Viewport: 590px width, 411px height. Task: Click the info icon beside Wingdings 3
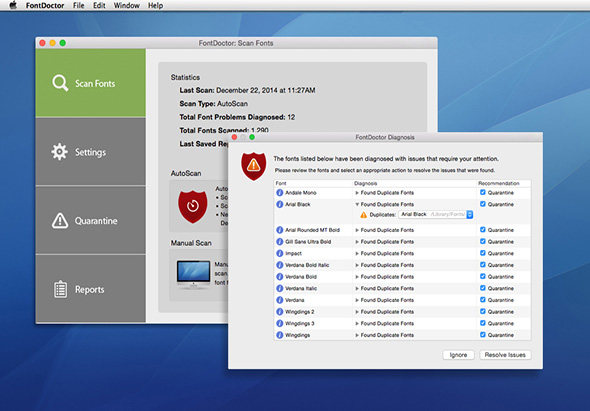pyautogui.click(x=280, y=323)
